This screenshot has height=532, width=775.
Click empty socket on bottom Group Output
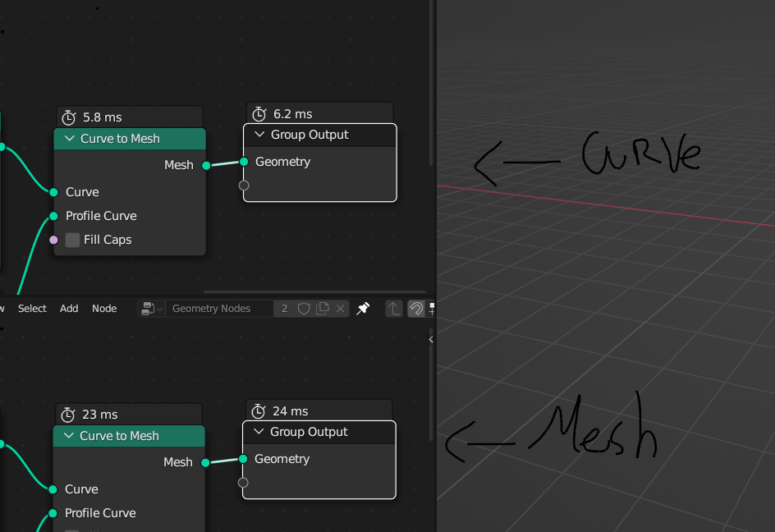[x=243, y=483]
